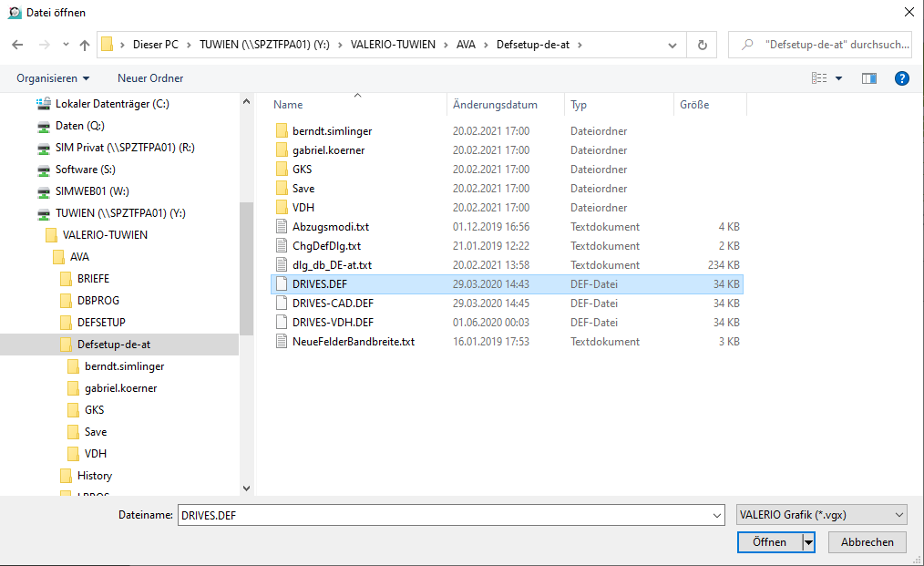924x566 pixels.
Task: Open the Organisieren menu
Action: tap(53, 78)
